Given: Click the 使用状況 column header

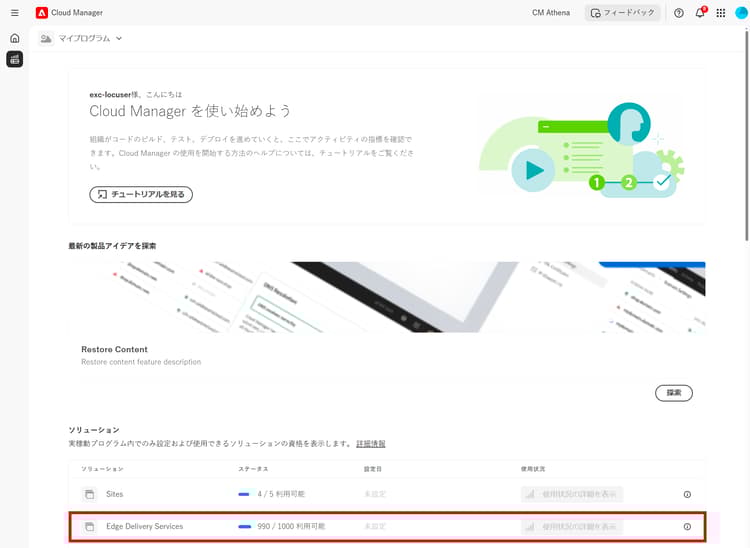Looking at the screenshot, I should [533, 469].
